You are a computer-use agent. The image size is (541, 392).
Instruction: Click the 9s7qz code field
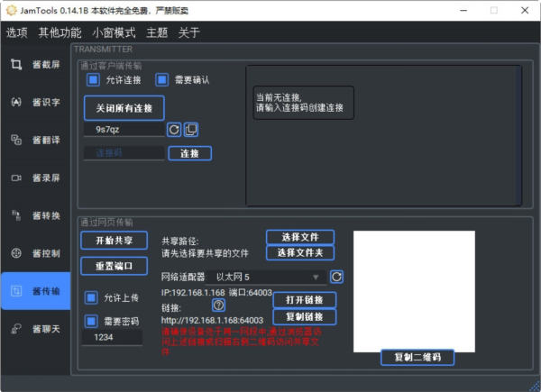[x=124, y=130]
